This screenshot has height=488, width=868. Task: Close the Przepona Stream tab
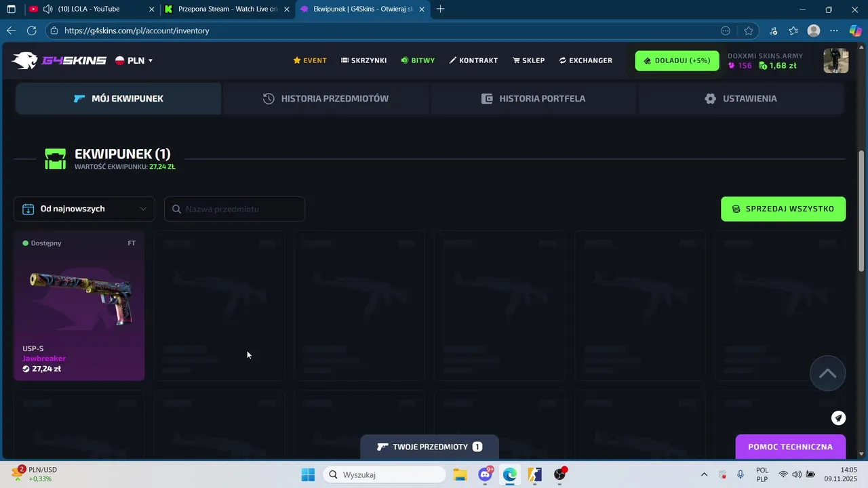286,9
